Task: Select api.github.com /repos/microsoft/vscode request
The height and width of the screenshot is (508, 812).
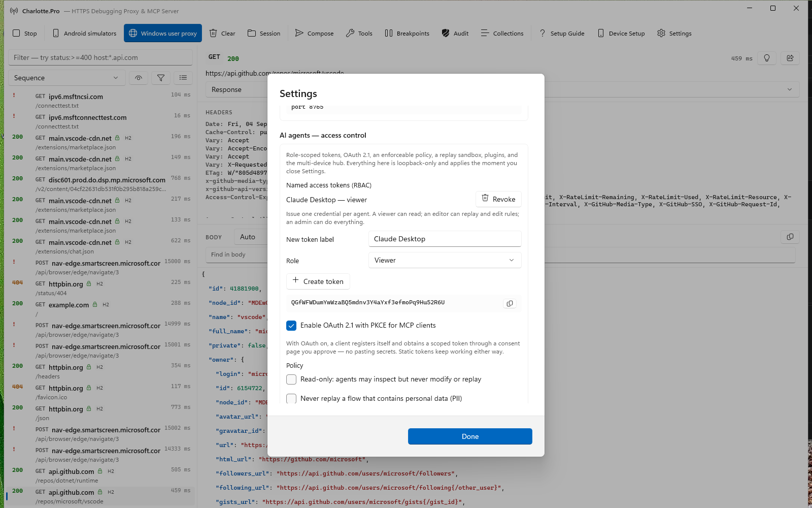Action: tap(100, 496)
